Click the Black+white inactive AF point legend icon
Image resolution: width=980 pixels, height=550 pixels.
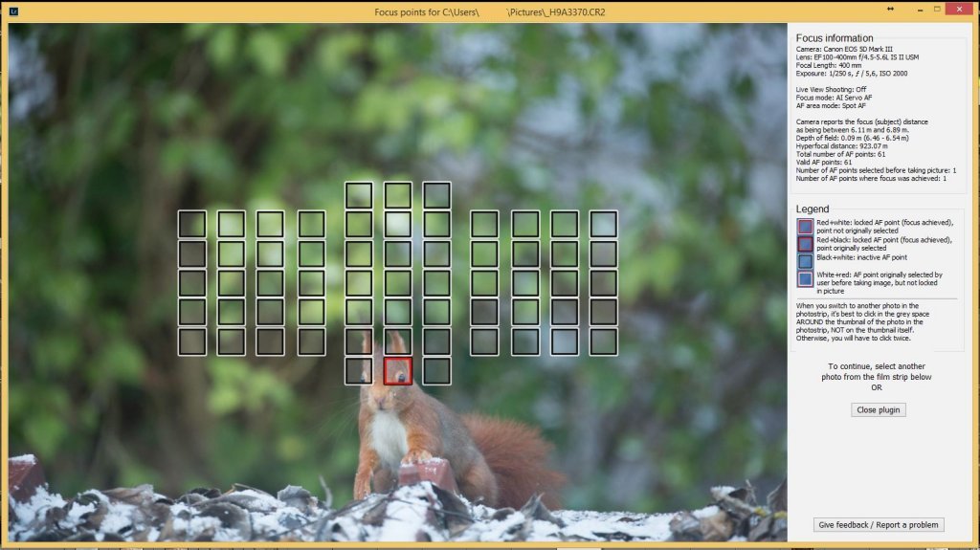click(x=805, y=260)
